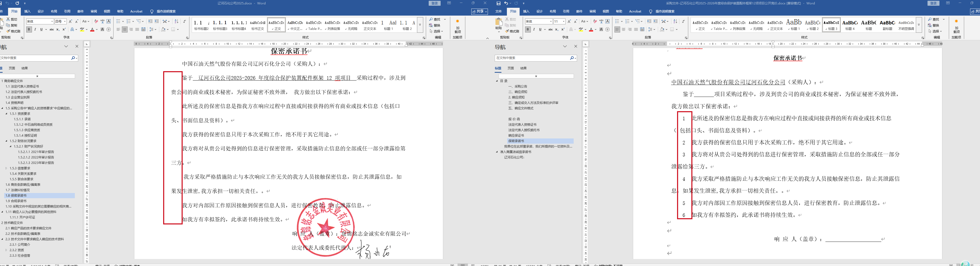Click Find in the right Word window
The width and height of the screenshot is (980, 266).
(933, 19)
